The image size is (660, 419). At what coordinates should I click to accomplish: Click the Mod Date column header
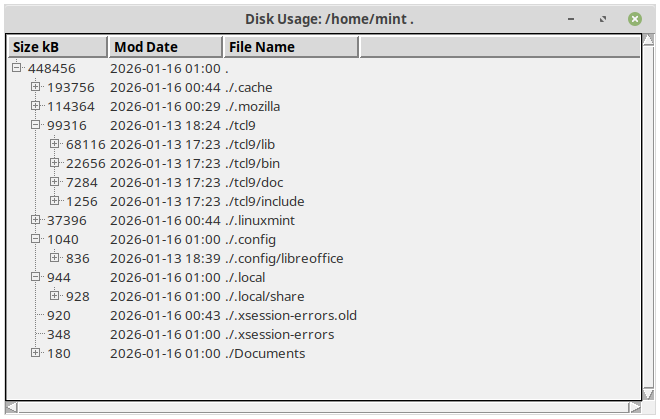[165, 47]
